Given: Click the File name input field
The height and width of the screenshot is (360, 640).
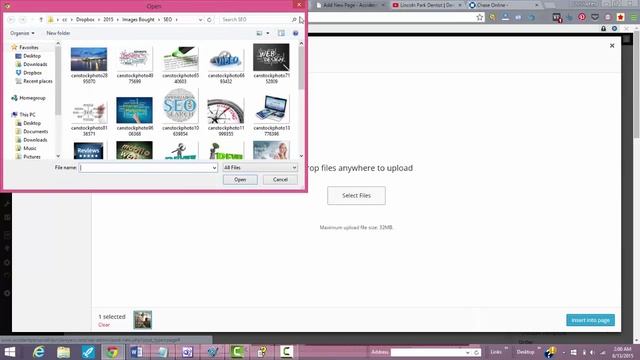Looking at the screenshot, I should pyautogui.click(x=145, y=168).
